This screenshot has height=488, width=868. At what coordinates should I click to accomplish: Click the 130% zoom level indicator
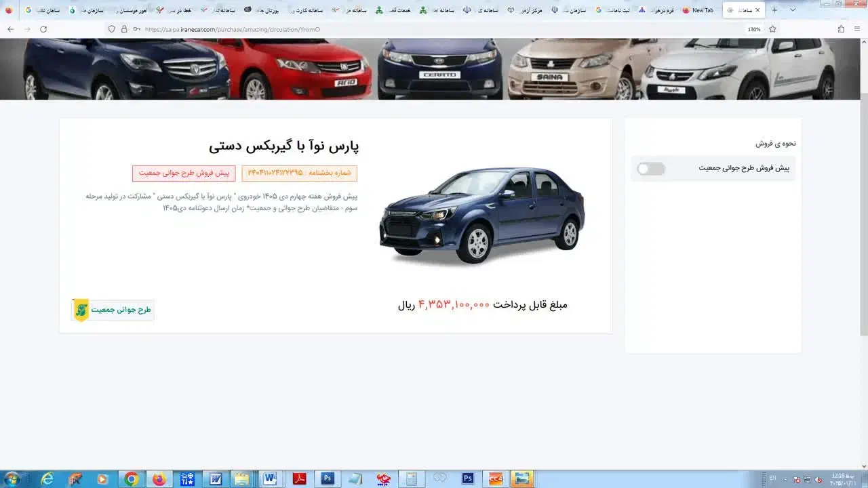coord(753,29)
